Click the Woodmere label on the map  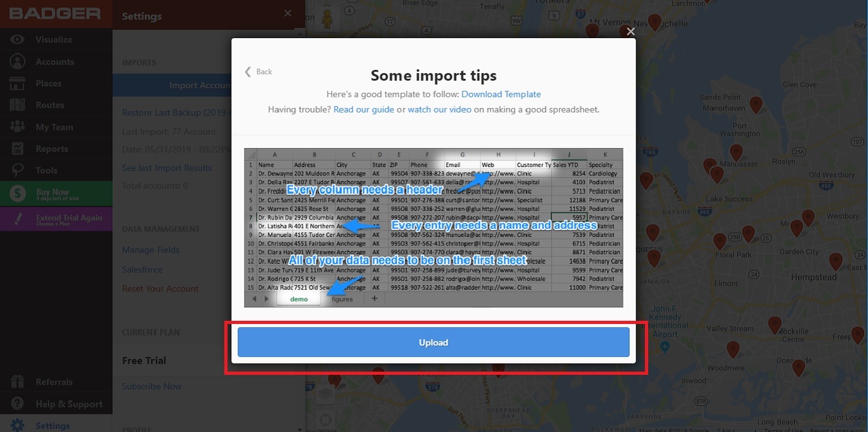[726, 368]
